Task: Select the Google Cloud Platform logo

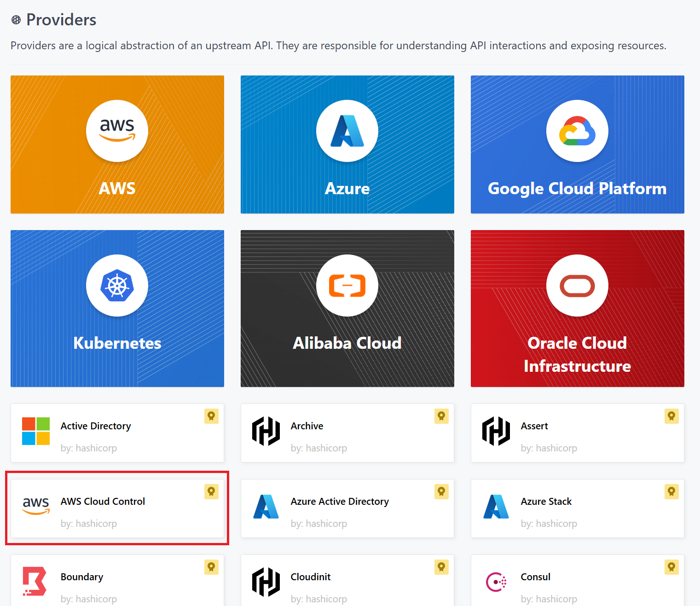Action: pos(577,131)
